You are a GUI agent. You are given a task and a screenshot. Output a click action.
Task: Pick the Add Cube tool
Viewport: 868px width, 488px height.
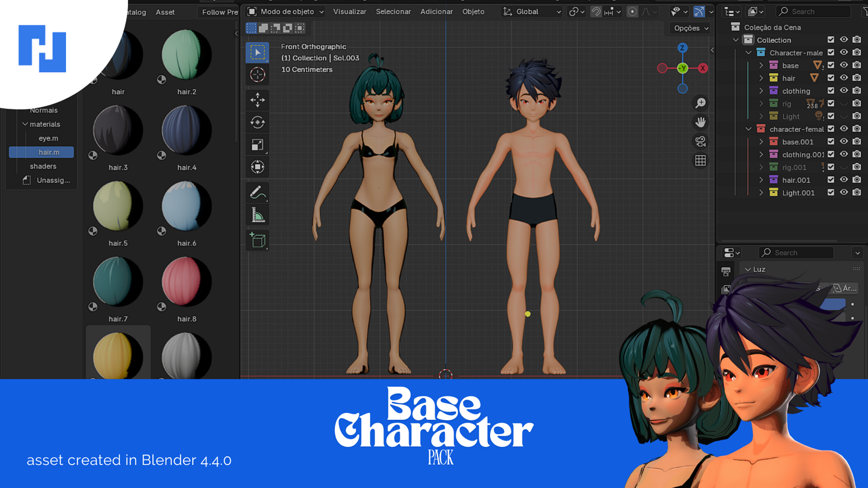(x=258, y=240)
